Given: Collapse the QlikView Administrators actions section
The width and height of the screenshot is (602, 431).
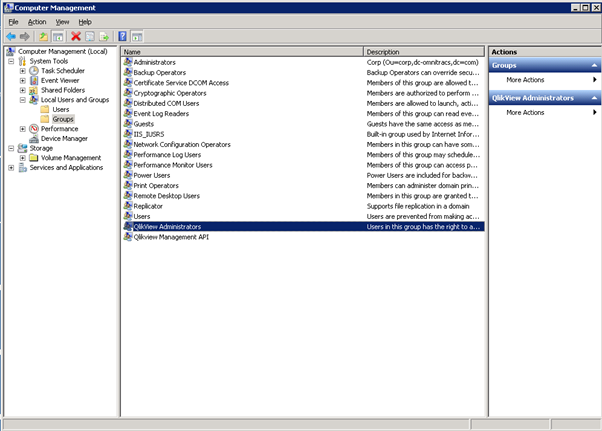Looking at the screenshot, I should (594, 98).
